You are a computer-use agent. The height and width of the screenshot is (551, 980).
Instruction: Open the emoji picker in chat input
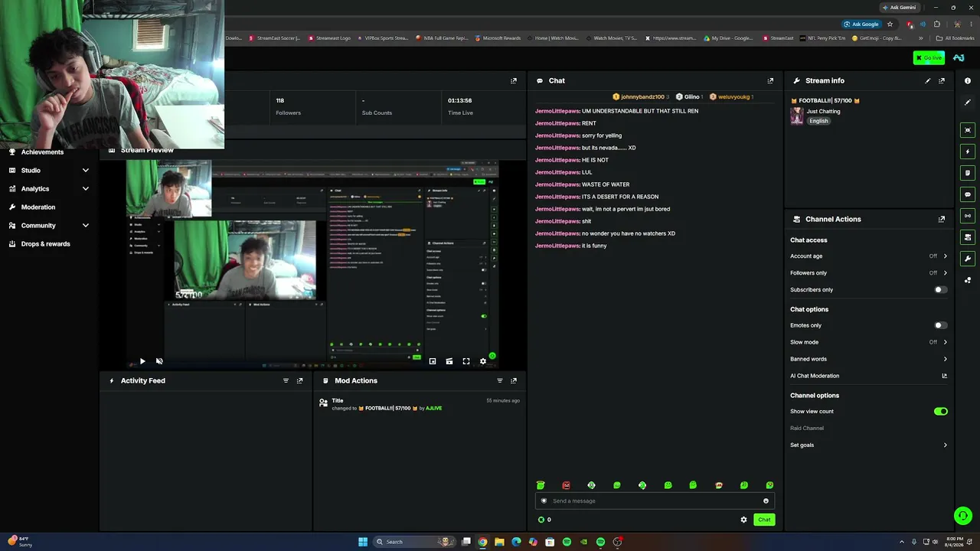766,501
